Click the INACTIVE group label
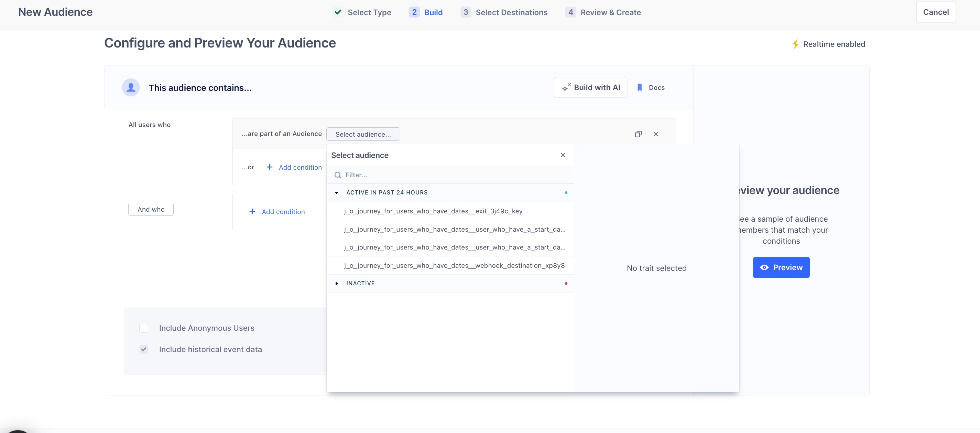Viewport: 980px width, 433px height. click(360, 283)
